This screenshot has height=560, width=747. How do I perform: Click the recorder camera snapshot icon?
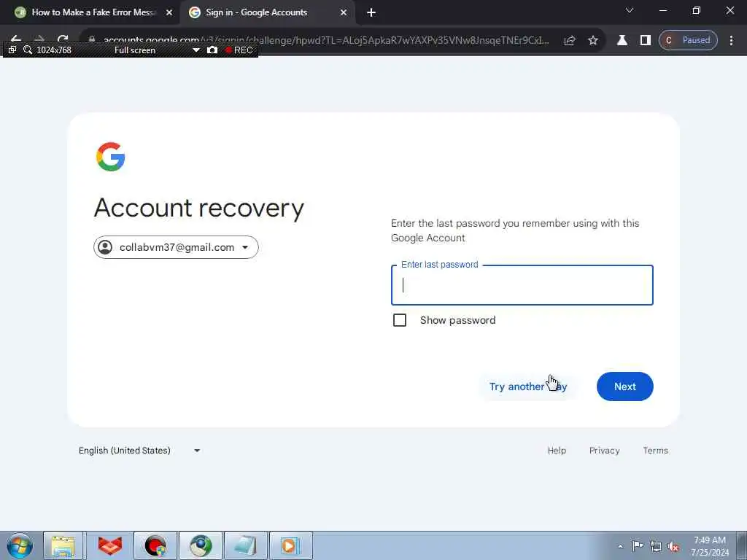coord(212,50)
